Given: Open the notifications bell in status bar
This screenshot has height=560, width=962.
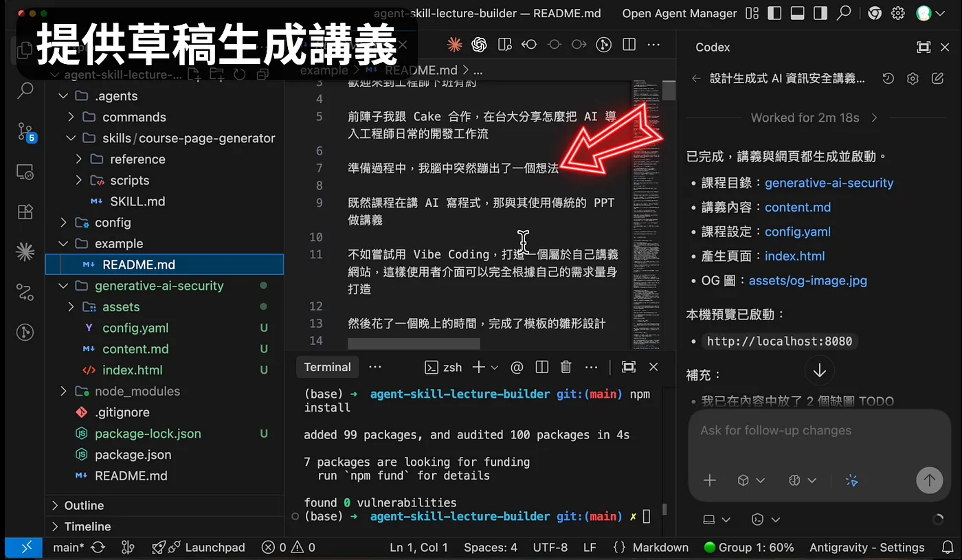Looking at the screenshot, I should point(948,548).
